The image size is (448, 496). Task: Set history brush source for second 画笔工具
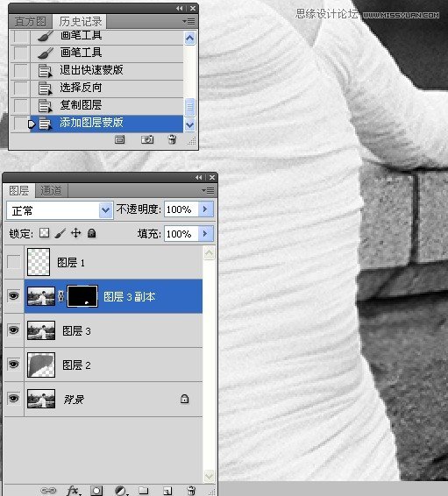(x=21, y=53)
